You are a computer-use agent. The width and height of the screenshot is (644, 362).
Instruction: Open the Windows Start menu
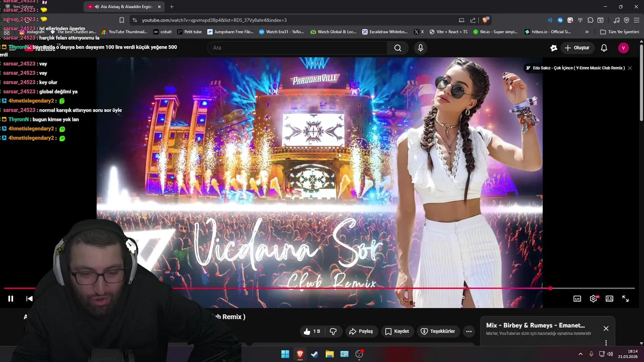(285, 354)
